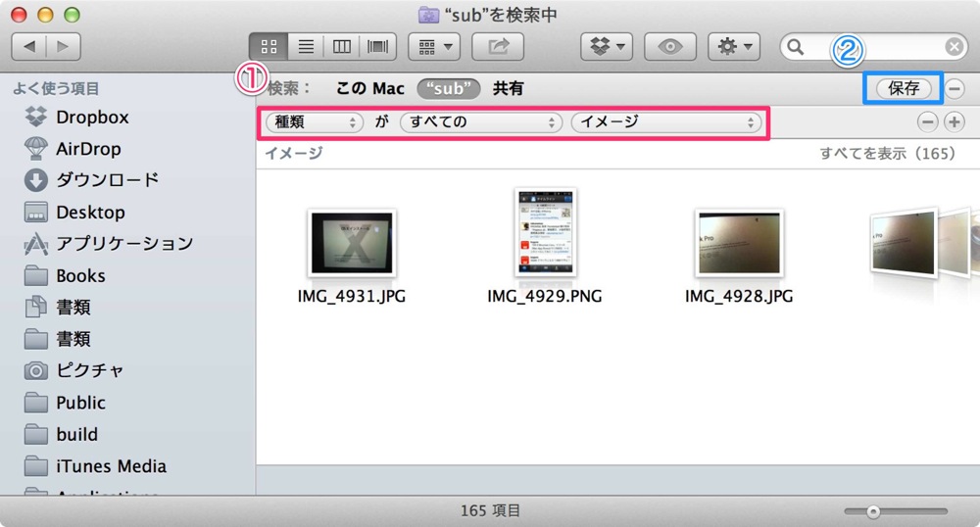The height and width of the screenshot is (527, 980).
Task: Focus the Finder search field
Action: click(x=874, y=47)
